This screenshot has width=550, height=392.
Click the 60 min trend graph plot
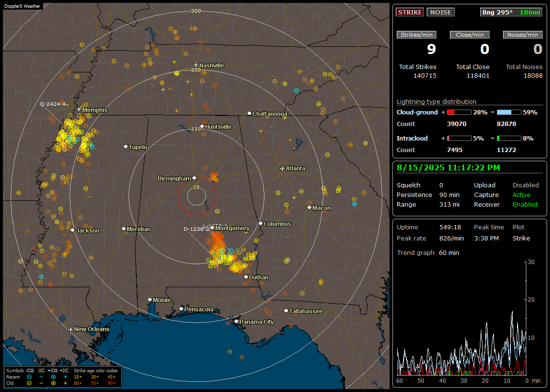tap(462, 319)
